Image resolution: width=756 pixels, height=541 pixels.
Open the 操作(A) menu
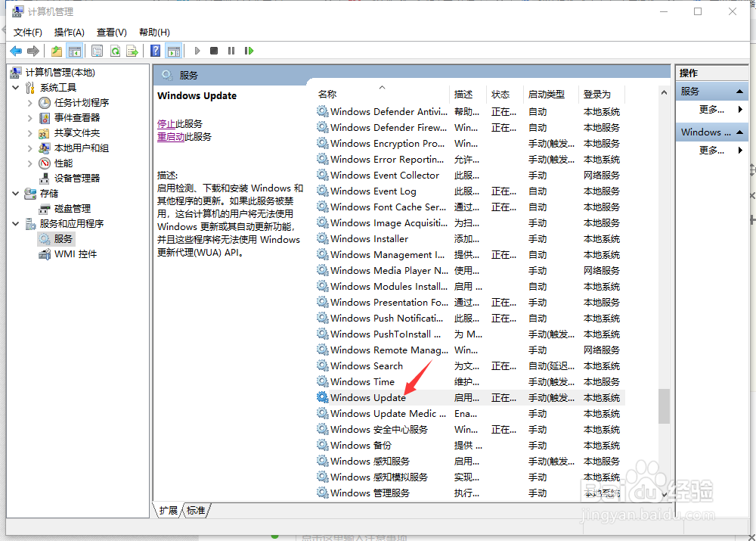pos(70,33)
